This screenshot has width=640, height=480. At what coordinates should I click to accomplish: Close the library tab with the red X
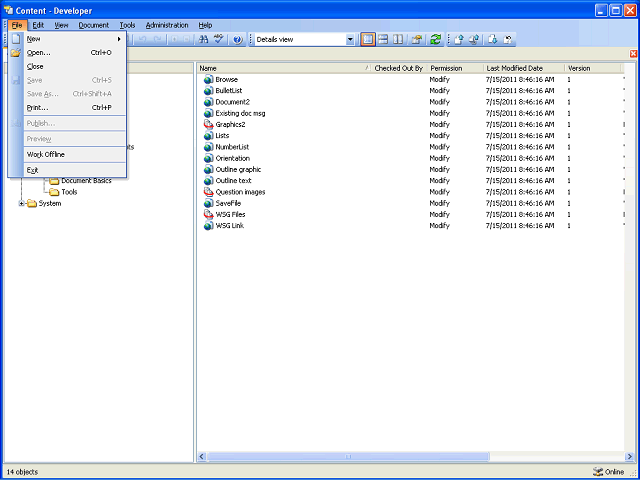633,53
